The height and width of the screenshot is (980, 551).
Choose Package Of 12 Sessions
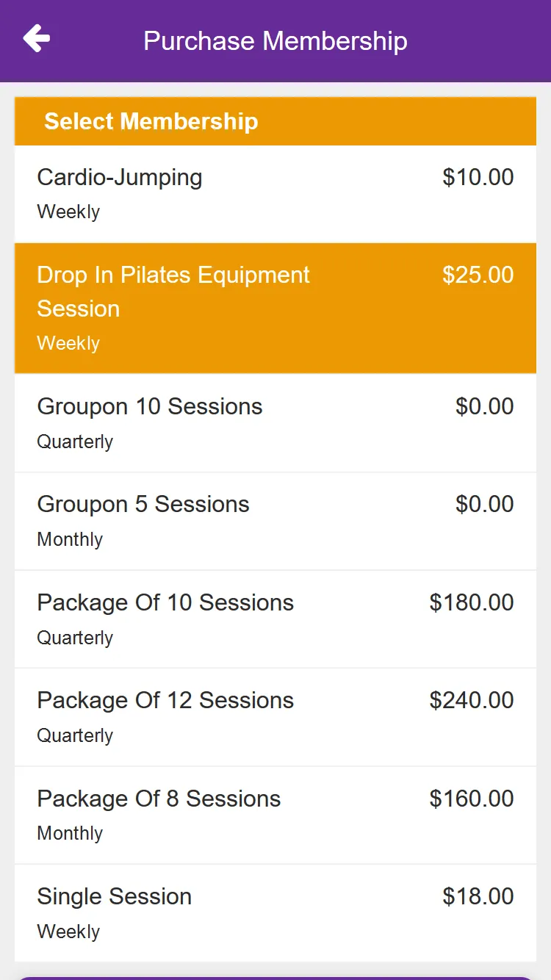point(275,717)
